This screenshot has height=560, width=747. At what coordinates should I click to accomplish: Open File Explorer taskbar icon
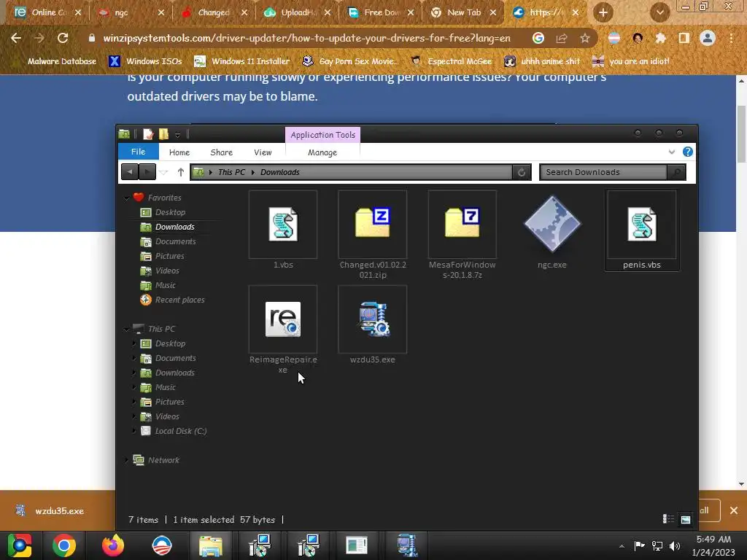click(211, 545)
